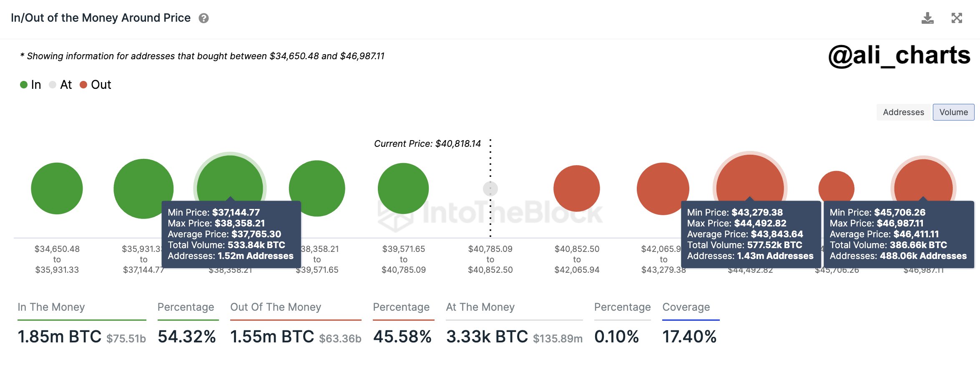Select the Volume tab

pos(953,112)
